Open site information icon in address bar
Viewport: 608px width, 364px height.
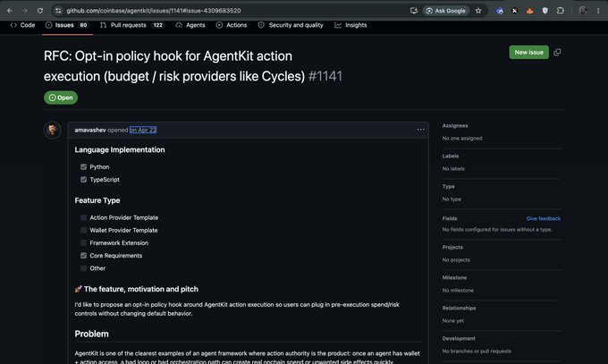58,11
